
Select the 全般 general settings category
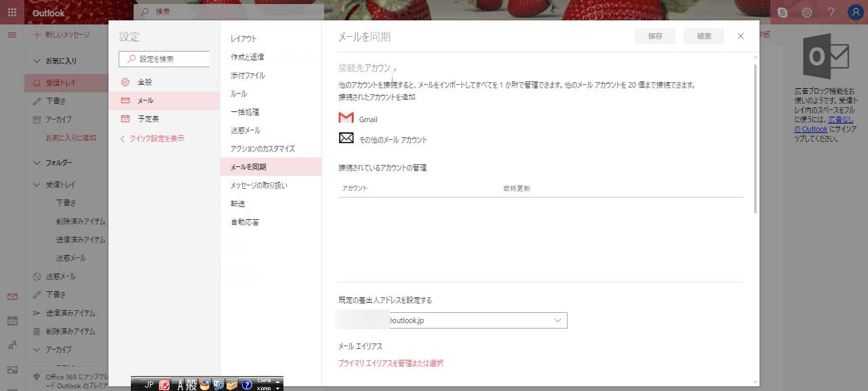(145, 82)
